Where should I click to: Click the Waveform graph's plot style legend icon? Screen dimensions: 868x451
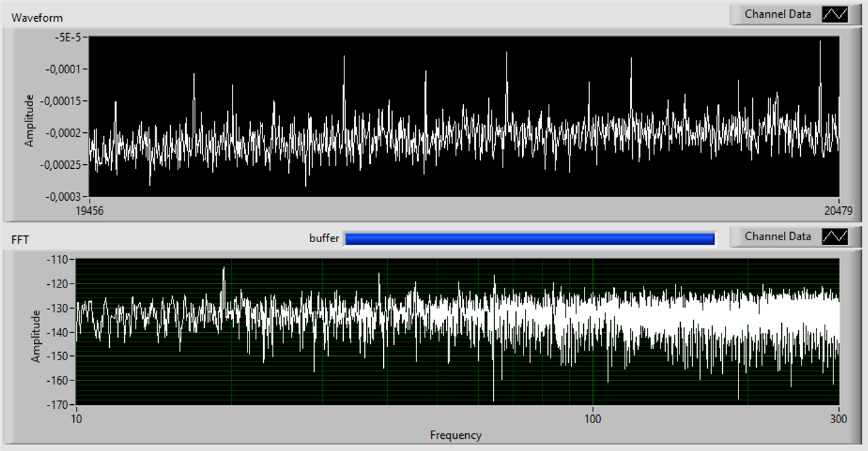point(835,14)
